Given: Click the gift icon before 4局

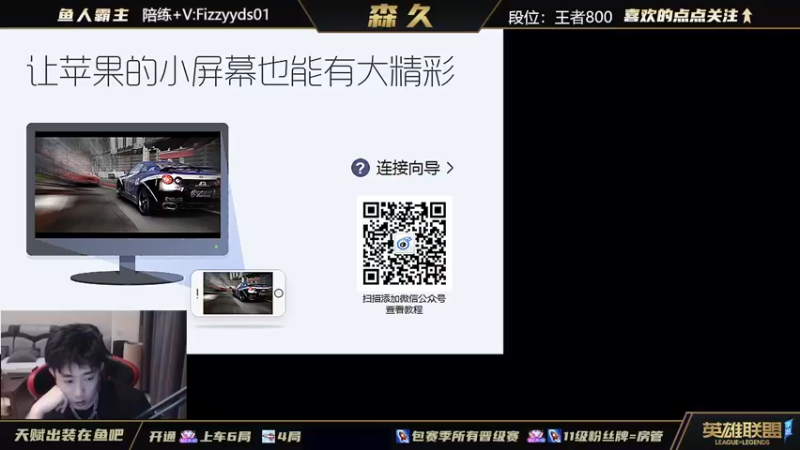Looking at the screenshot, I should click(268, 436).
